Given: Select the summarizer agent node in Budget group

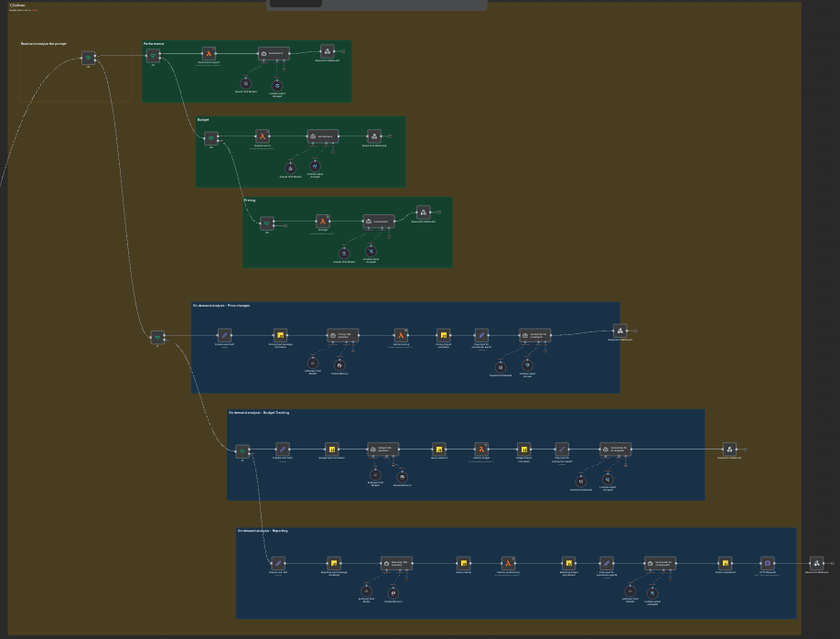Looking at the screenshot, I should [x=322, y=136].
